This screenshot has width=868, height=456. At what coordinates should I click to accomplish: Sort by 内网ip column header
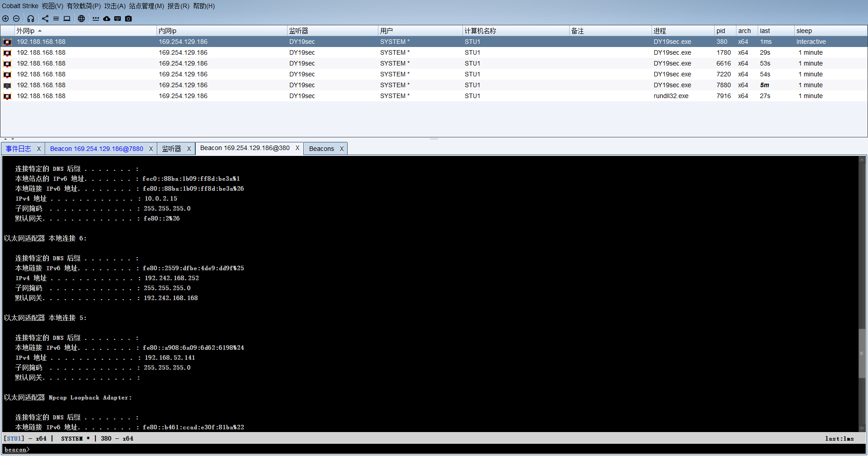(222, 31)
